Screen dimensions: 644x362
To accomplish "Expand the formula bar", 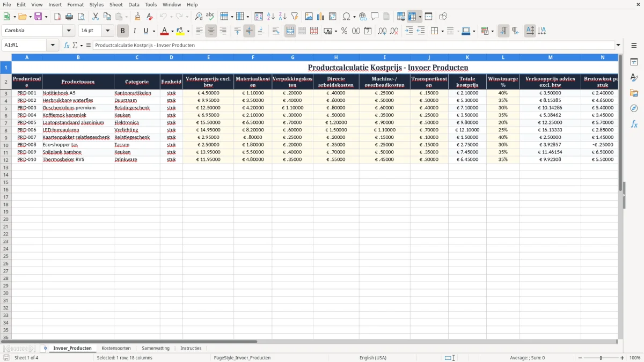I will (618, 45).
